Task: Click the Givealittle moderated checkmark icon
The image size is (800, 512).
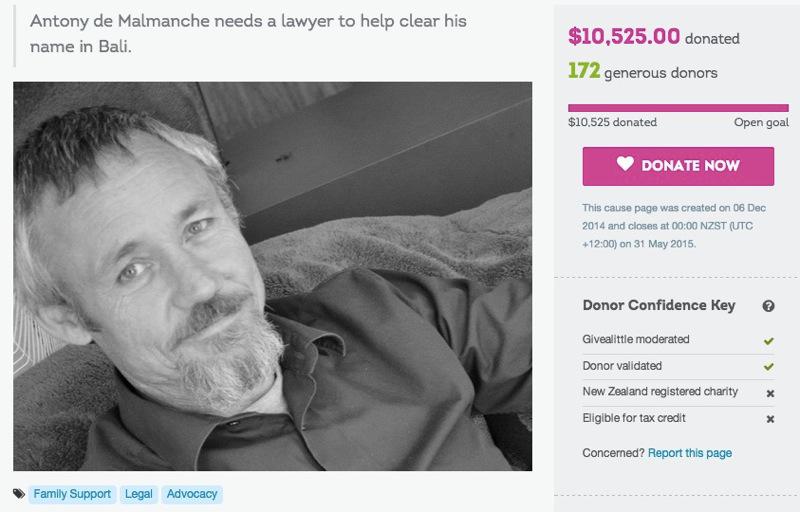Action: click(x=769, y=341)
